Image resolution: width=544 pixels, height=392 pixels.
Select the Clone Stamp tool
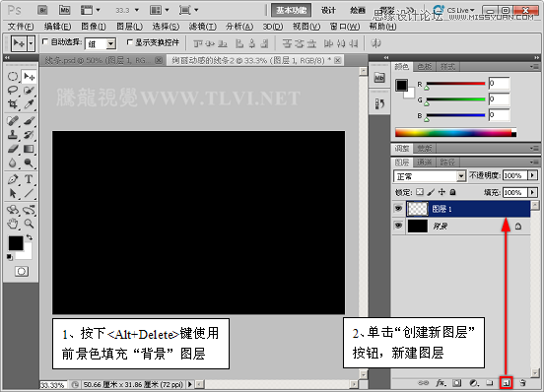(13, 135)
